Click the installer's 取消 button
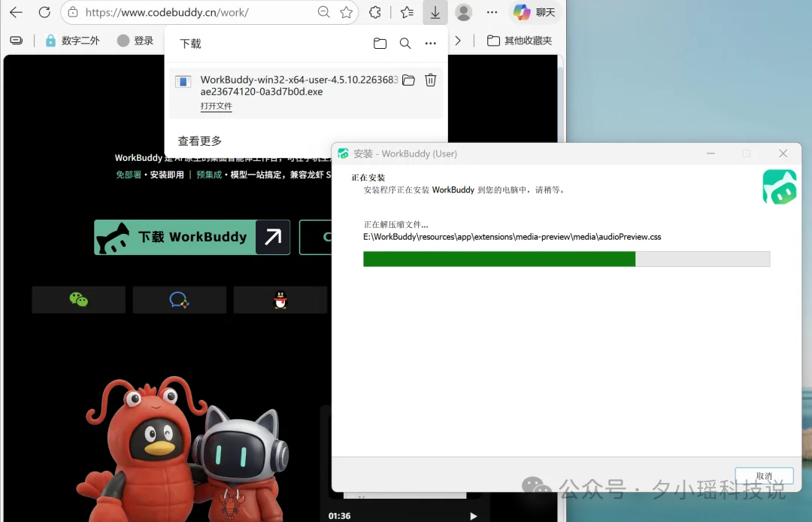812x522 pixels. pyautogui.click(x=764, y=476)
